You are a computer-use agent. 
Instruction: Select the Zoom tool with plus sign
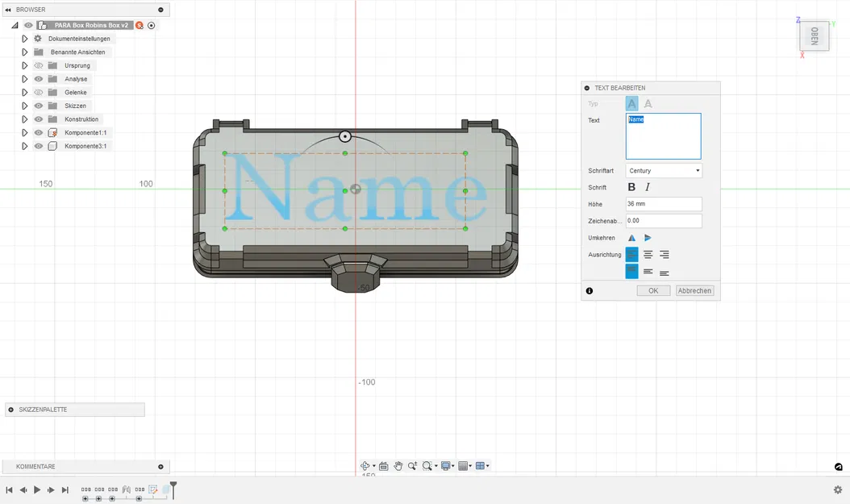[x=413, y=466]
